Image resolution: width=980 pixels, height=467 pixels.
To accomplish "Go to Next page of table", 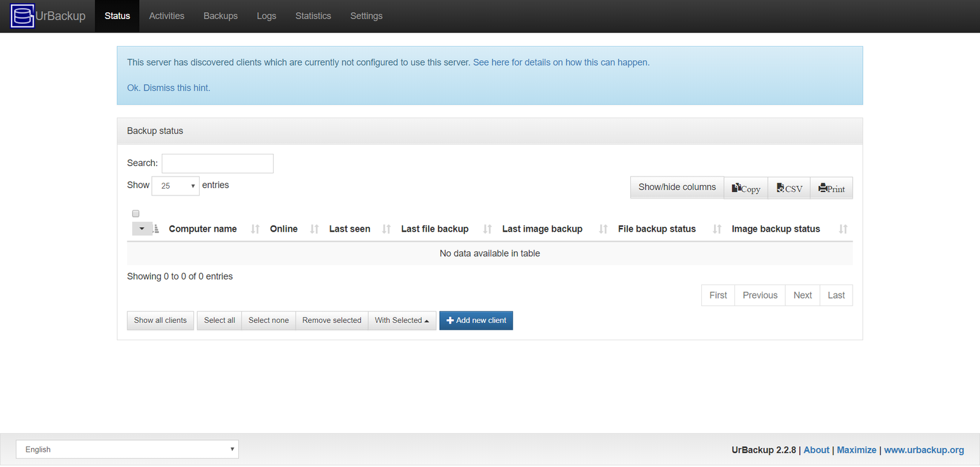I will (x=802, y=295).
